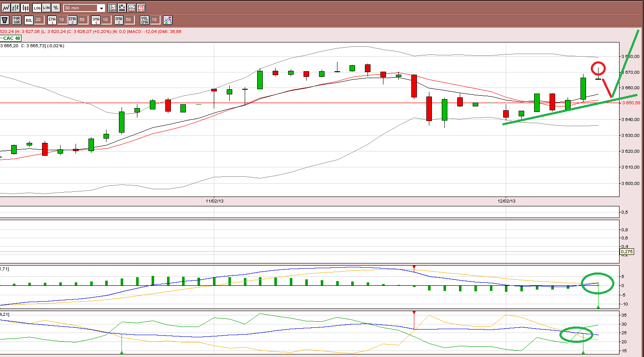Toggle the EMA 2 indicator
Image resolution: width=644 pixels, height=357 pixels.
pos(73,20)
